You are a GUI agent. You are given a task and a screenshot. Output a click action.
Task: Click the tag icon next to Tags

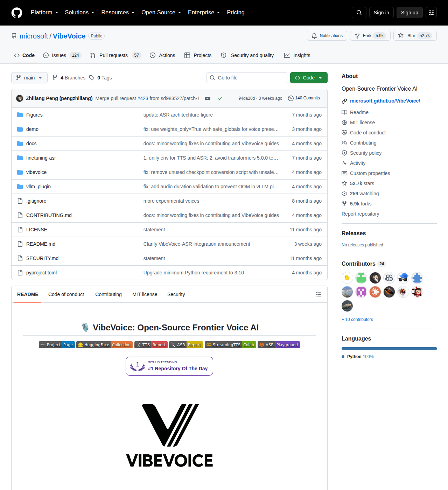(92, 78)
